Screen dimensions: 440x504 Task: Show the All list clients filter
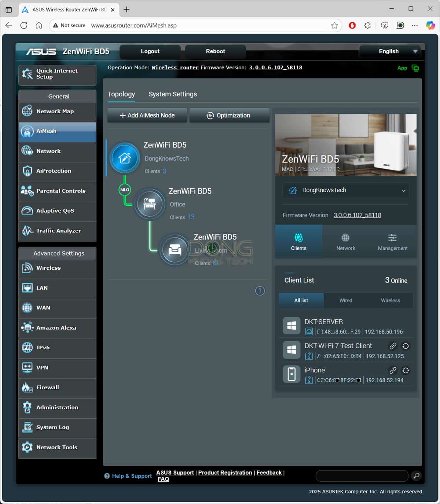click(x=301, y=301)
